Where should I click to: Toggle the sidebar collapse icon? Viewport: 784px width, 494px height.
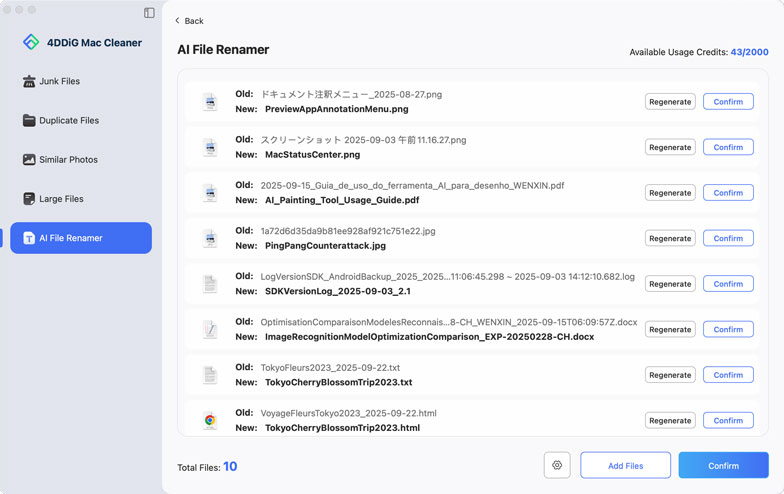149,13
